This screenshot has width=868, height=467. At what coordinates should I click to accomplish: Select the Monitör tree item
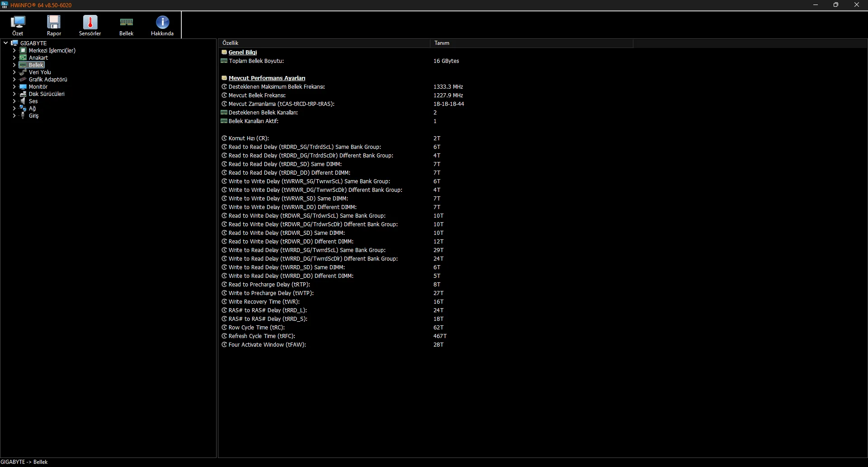[38, 86]
